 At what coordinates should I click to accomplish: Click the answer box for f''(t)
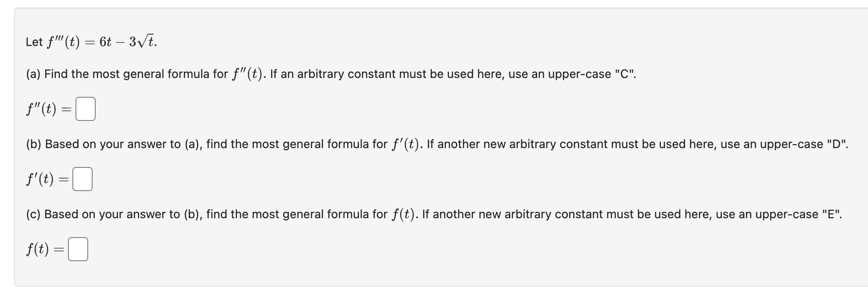click(x=86, y=108)
